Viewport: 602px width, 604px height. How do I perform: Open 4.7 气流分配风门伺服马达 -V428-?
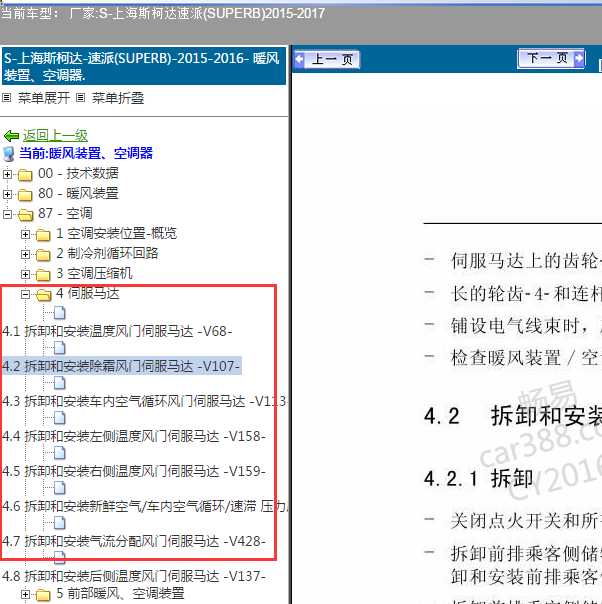click(134, 542)
